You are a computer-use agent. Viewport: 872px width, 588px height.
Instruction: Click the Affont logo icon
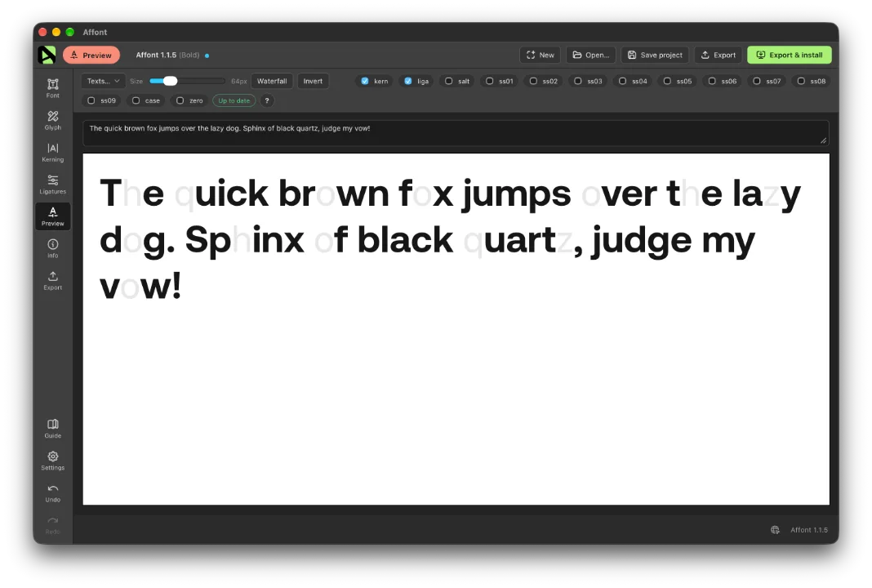click(x=47, y=55)
